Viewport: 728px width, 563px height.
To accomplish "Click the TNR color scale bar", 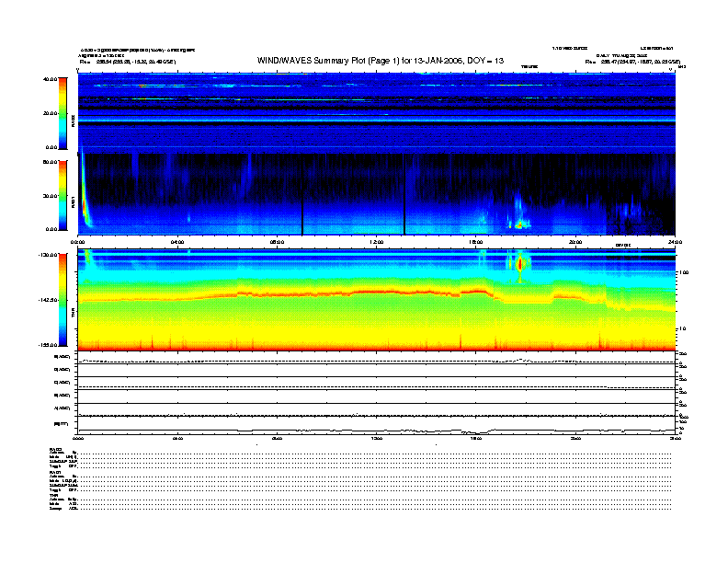I will (63, 300).
